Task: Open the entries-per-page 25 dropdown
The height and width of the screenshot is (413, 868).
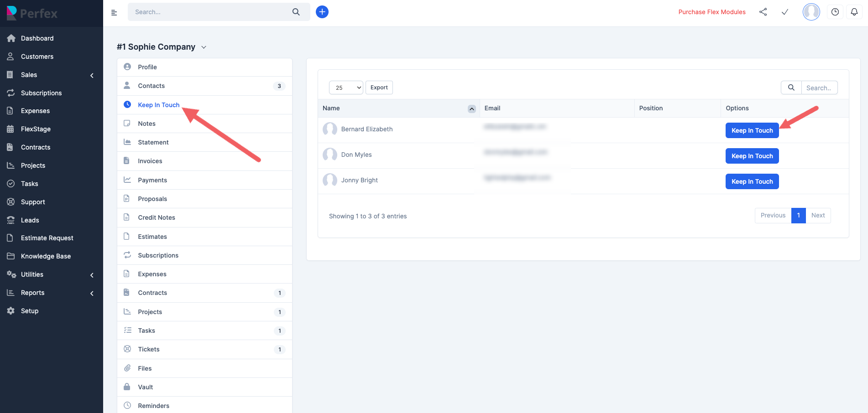Action: [345, 87]
